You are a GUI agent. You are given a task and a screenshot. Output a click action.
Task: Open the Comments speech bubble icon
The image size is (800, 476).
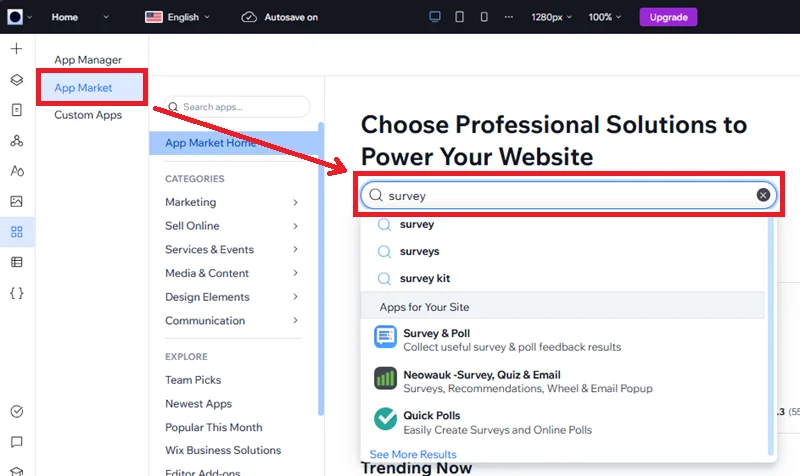pyautogui.click(x=16, y=442)
